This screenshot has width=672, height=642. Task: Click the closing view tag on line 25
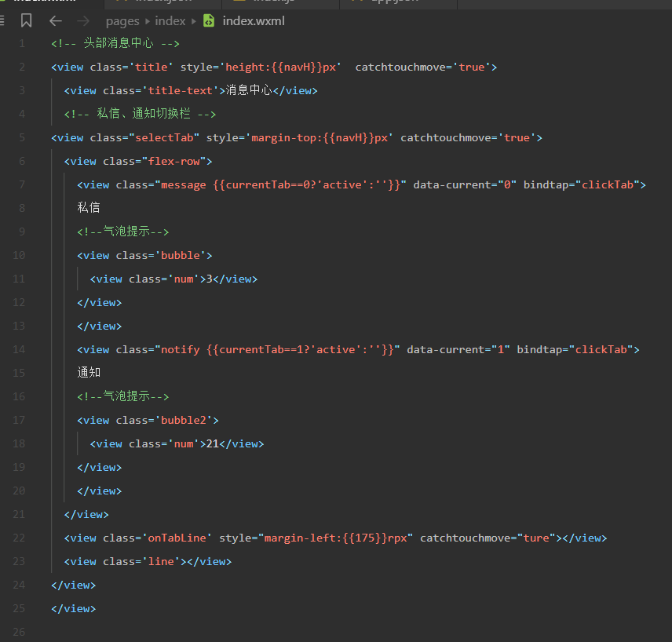click(x=74, y=608)
